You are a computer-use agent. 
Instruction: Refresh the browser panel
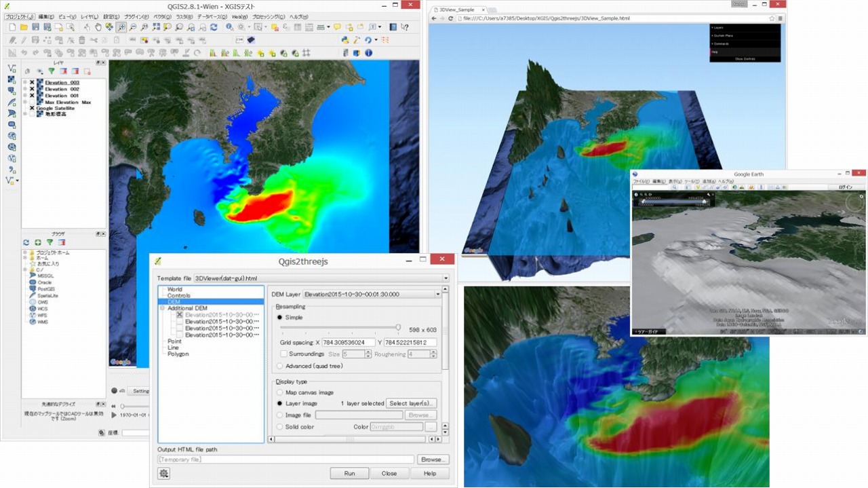point(26,242)
